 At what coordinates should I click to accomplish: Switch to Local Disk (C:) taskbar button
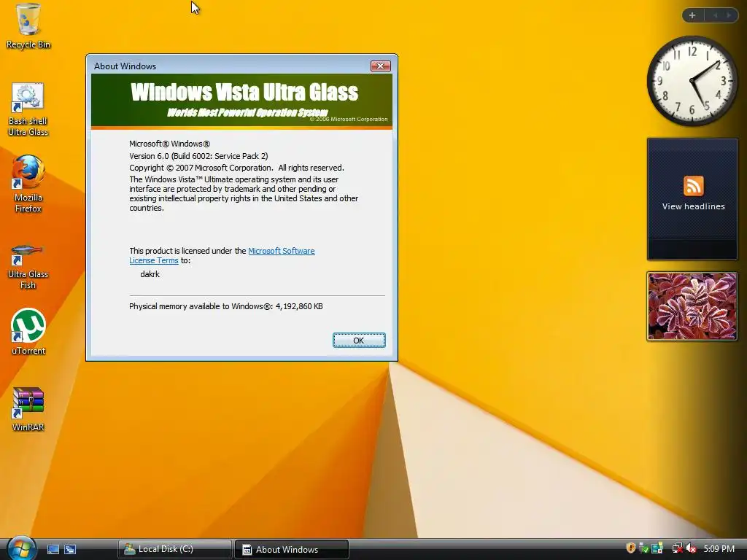[175, 549]
